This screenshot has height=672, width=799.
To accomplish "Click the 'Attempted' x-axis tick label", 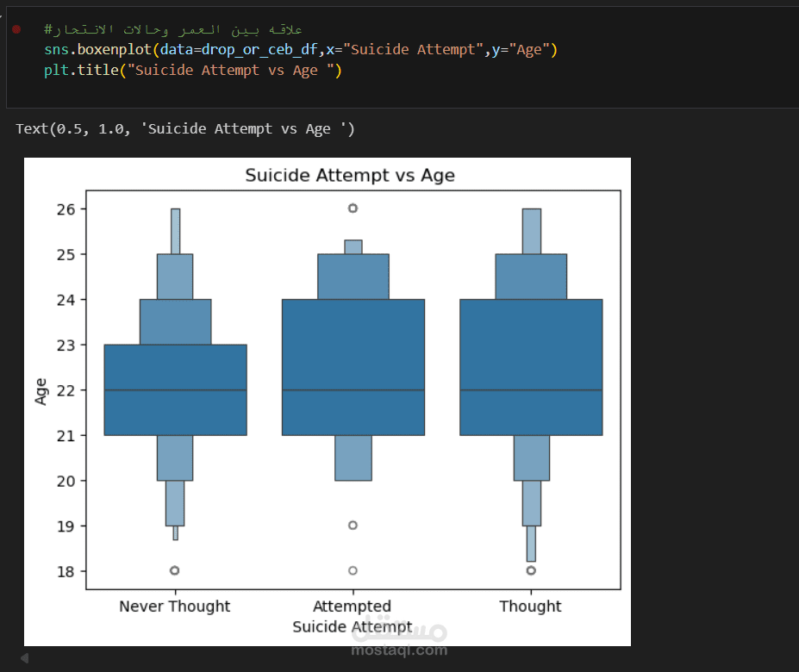I will pos(353,607).
